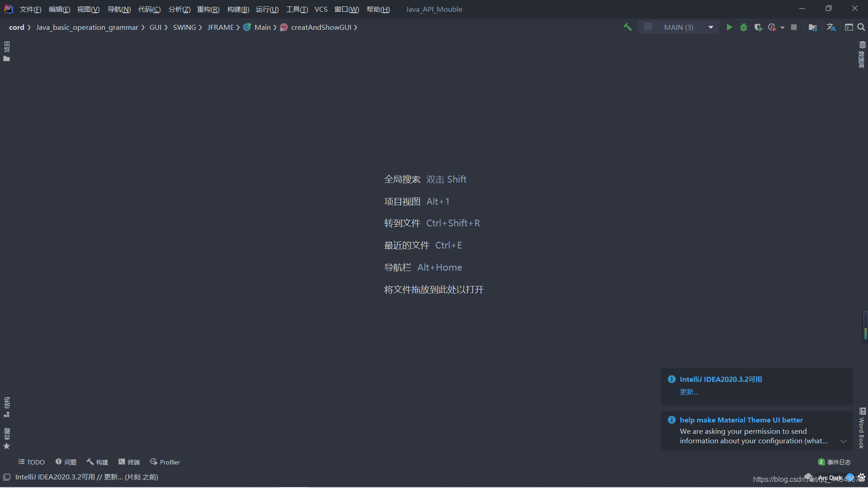Open the TODO tool window tab
This screenshot has height=488, width=868.
coord(31,462)
